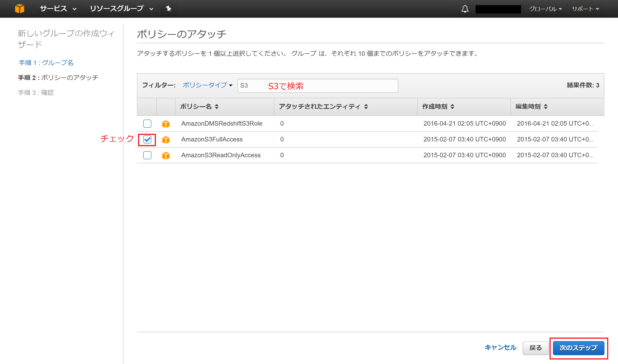The image size is (618, 364).
Task: Sort by 作成時刻 column arrows
Action: point(452,107)
